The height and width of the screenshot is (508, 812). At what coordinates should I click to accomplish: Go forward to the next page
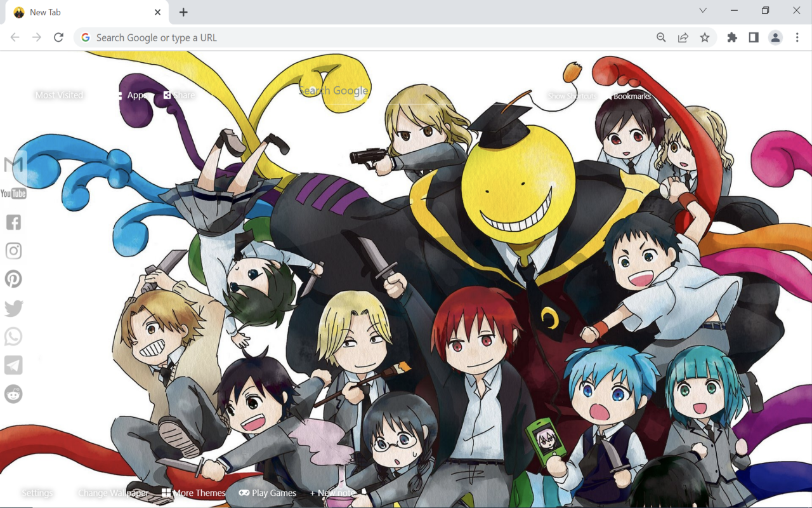point(37,37)
